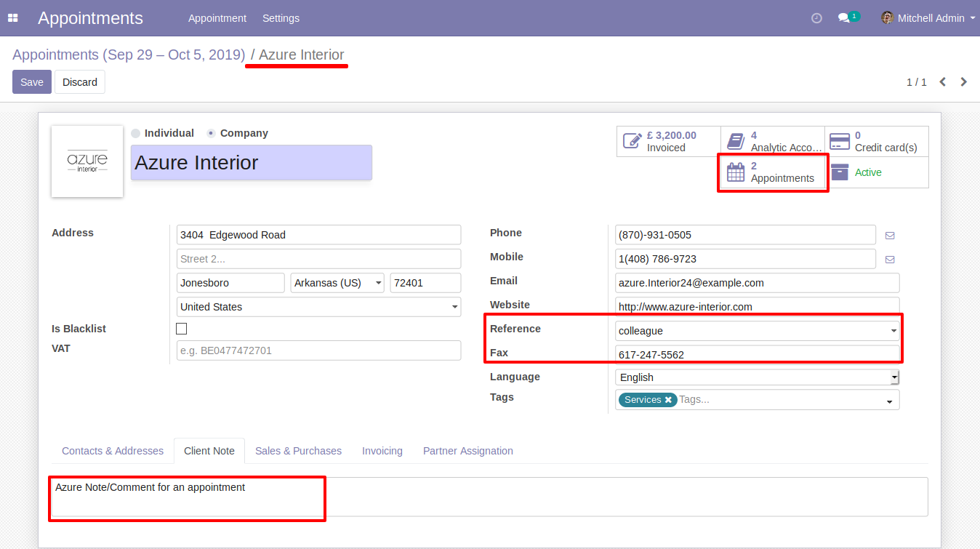Toggle the Active archive button
The height and width of the screenshot is (549, 980).
click(877, 172)
